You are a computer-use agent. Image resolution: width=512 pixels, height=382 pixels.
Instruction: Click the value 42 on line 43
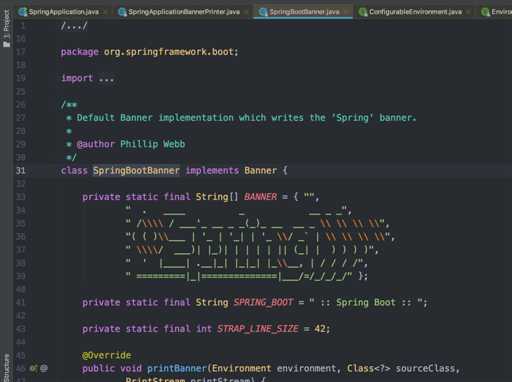tap(320, 329)
